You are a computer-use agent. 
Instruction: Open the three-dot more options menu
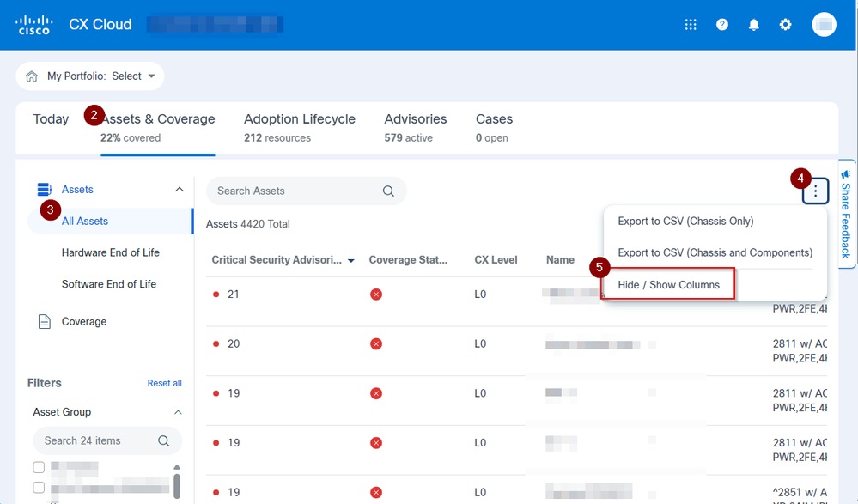pyautogui.click(x=815, y=191)
